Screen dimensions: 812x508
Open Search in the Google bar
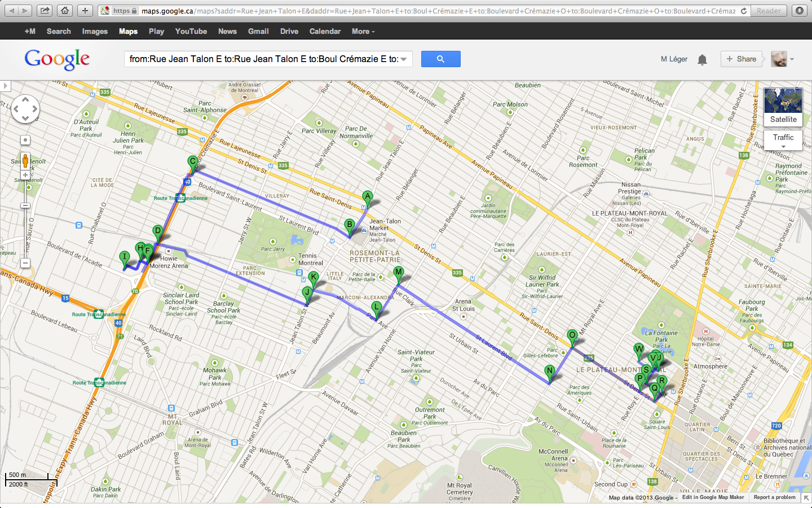coord(59,31)
